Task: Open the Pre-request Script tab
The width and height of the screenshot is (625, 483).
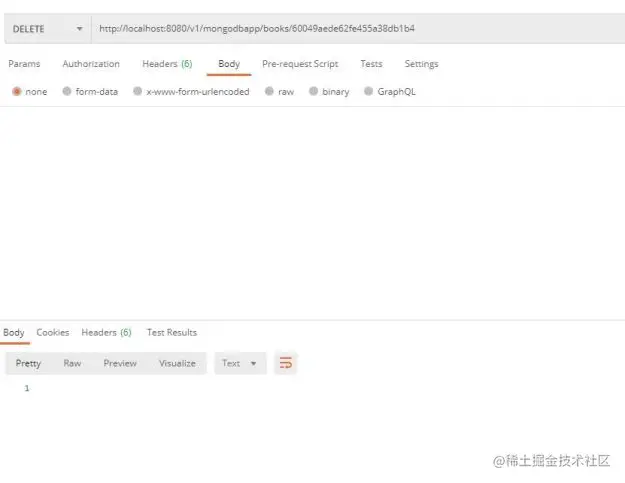Action: (300, 64)
